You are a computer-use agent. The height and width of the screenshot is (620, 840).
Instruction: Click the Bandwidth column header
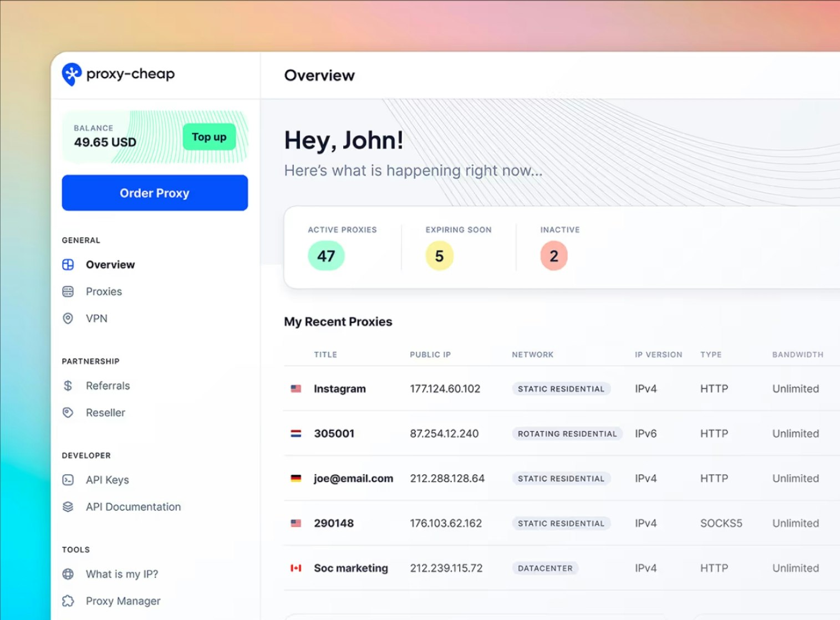(x=798, y=355)
